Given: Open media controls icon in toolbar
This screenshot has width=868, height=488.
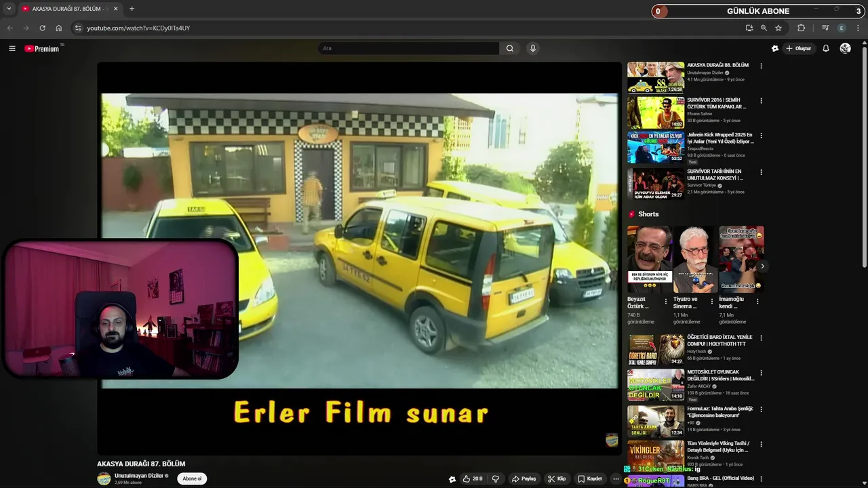Looking at the screenshot, I should coord(825,28).
